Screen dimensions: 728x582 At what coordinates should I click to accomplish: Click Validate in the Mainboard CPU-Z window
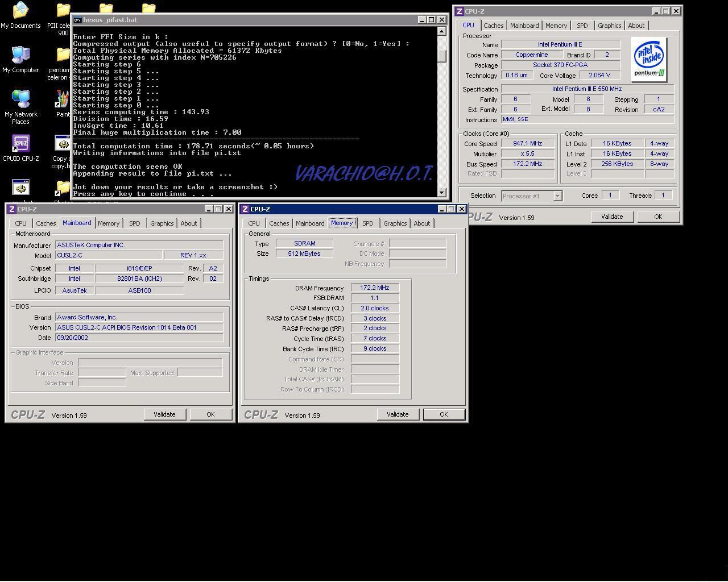tap(164, 414)
